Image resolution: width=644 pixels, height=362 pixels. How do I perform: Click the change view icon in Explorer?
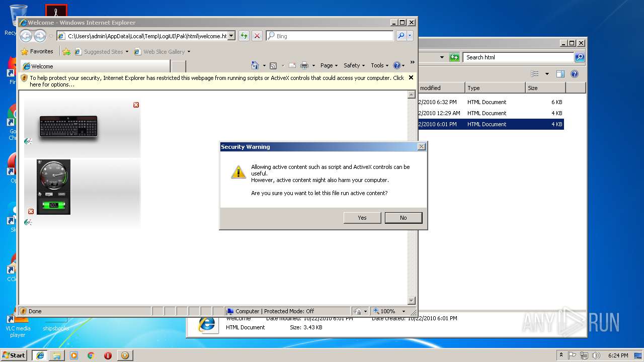(535, 74)
